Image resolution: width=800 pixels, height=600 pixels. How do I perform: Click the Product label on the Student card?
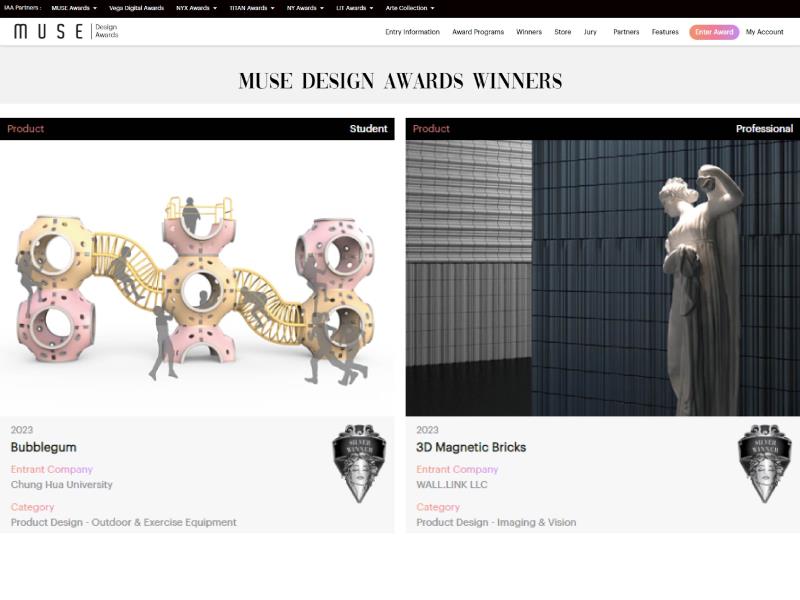coord(26,129)
